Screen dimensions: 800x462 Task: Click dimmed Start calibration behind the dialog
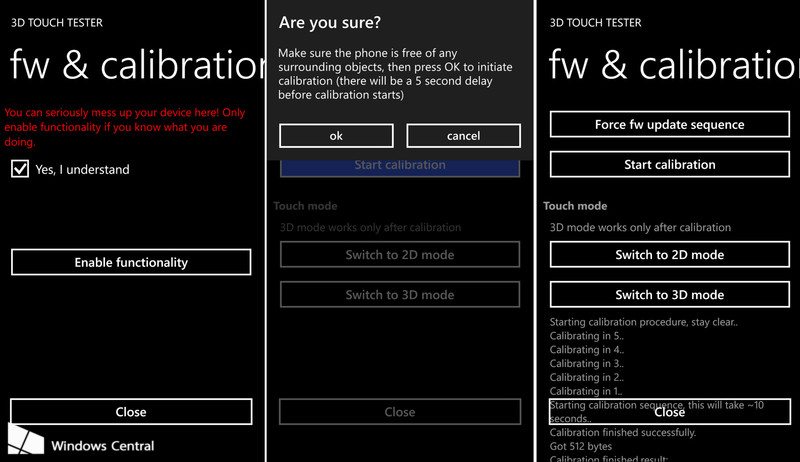point(400,165)
